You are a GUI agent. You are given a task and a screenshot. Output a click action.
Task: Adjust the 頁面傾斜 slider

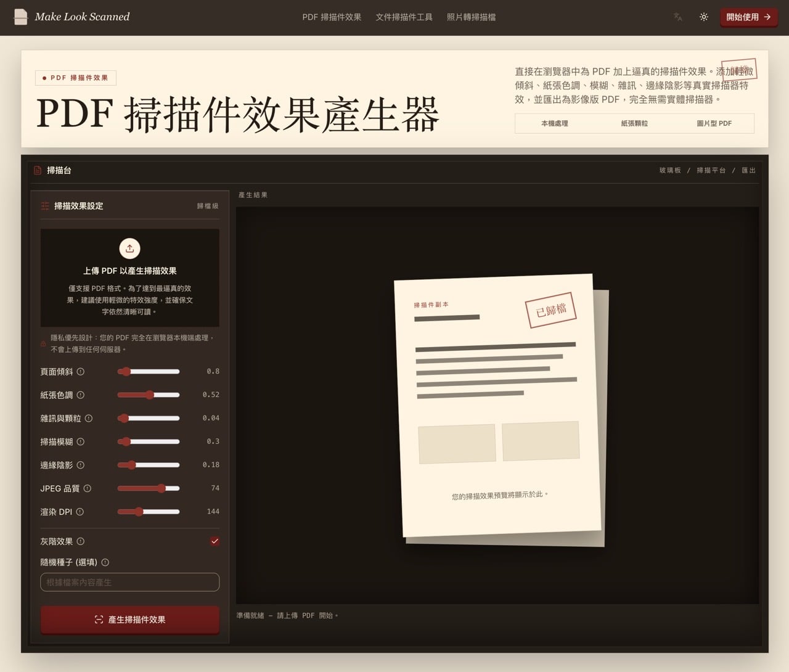tap(149, 372)
